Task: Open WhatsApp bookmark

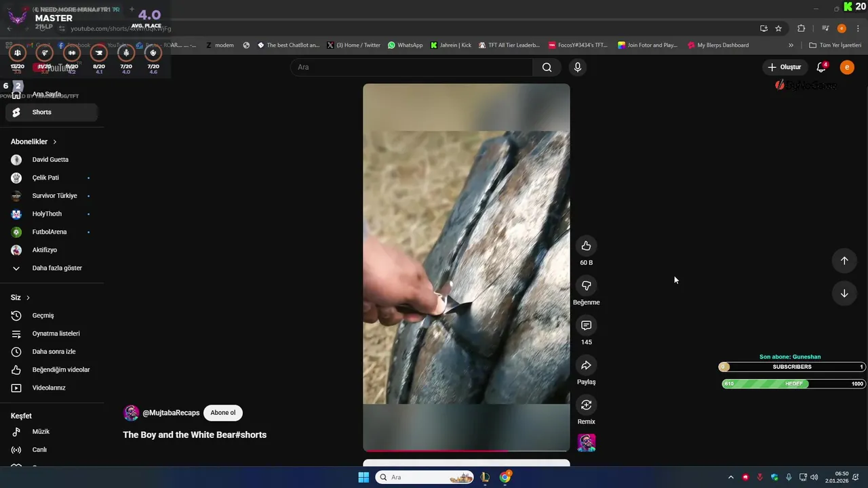Action: click(x=405, y=45)
